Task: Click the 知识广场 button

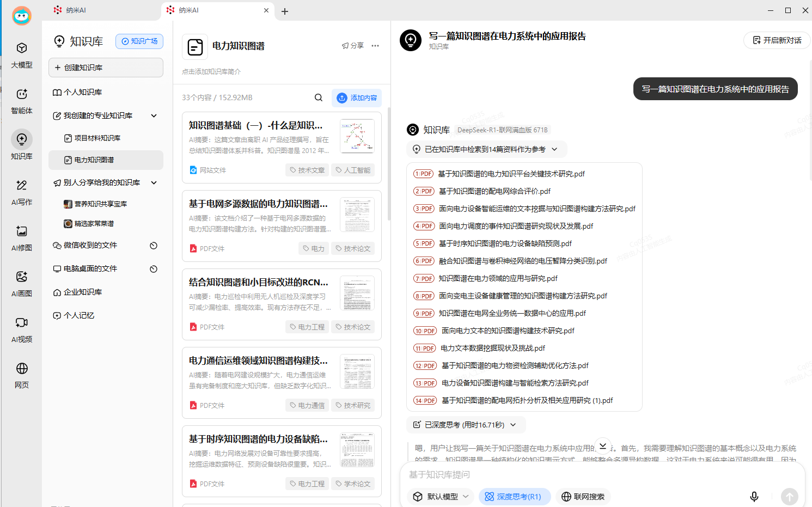Action: (139, 41)
